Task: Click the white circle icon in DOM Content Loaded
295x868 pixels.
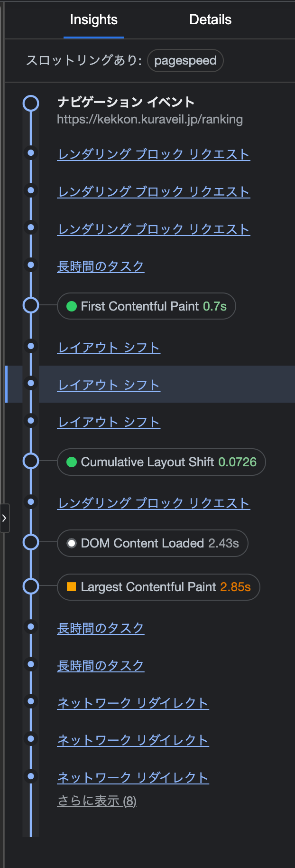Action: point(72,543)
